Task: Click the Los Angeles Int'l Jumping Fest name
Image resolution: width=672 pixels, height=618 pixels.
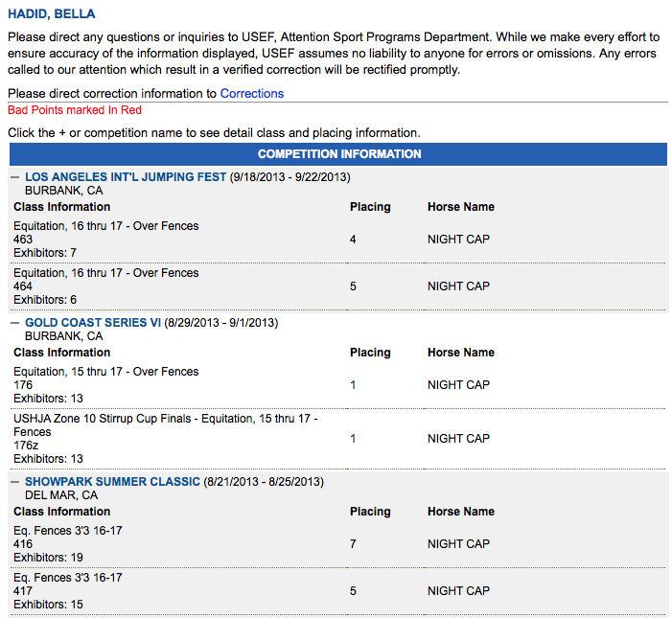Action: point(126,177)
